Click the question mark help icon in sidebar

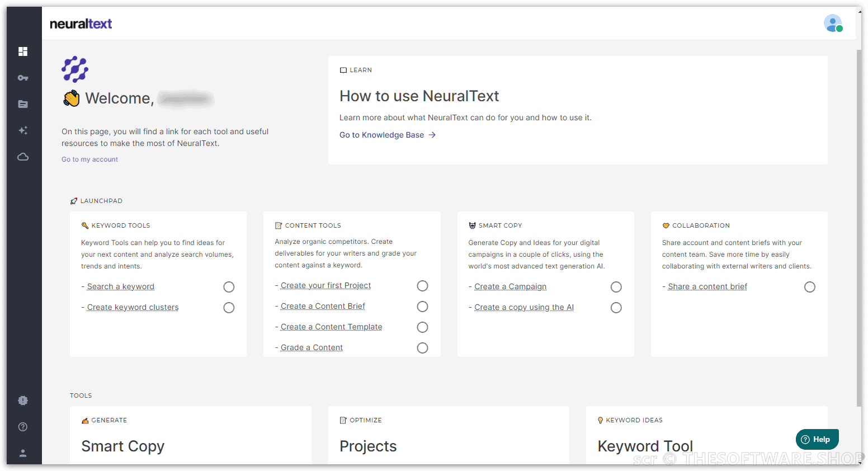(23, 427)
